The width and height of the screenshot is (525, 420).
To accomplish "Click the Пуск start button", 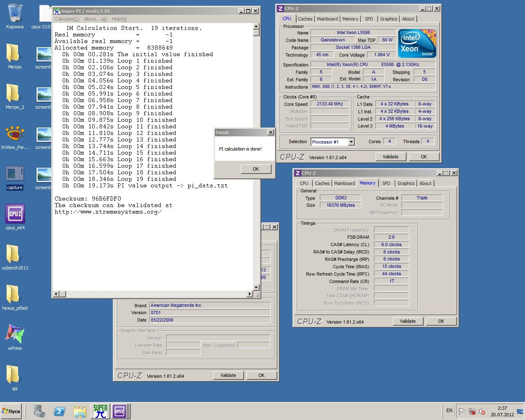I will click(11, 411).
